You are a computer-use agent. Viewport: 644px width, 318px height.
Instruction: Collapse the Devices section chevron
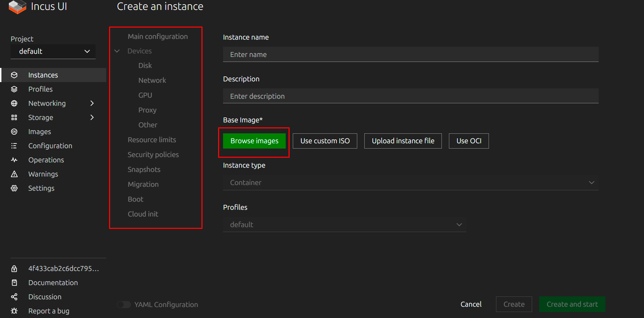tap(117, 51)
